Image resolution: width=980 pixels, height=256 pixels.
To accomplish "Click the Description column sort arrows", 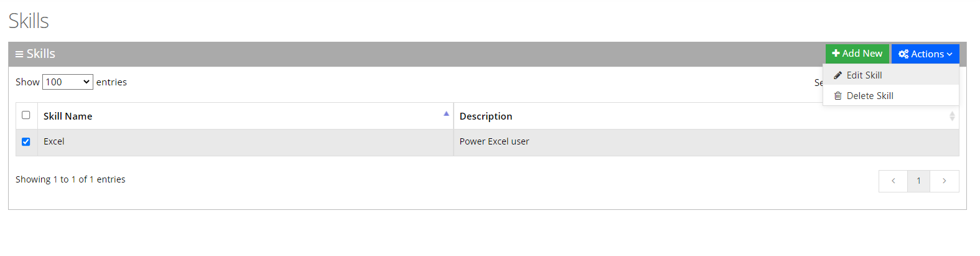I will (951, 116).
